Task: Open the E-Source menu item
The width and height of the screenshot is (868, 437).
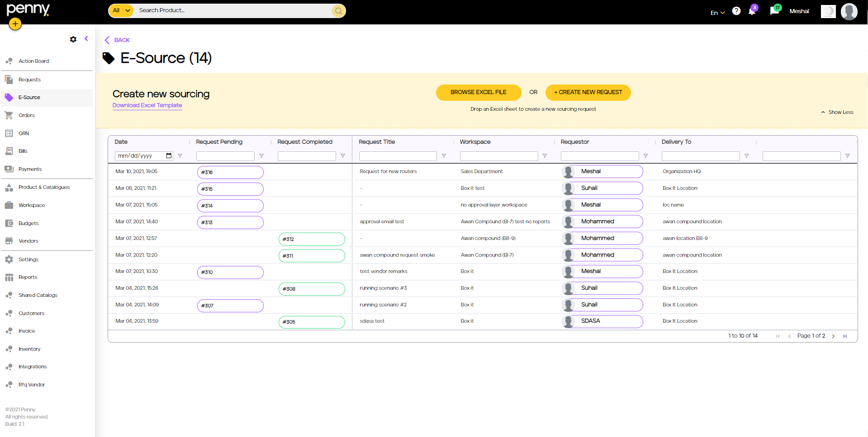Action: click(47, 98)
